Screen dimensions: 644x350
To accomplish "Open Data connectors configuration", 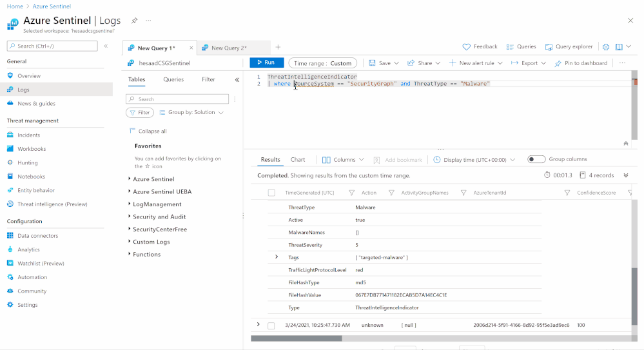I will point(37,236).
